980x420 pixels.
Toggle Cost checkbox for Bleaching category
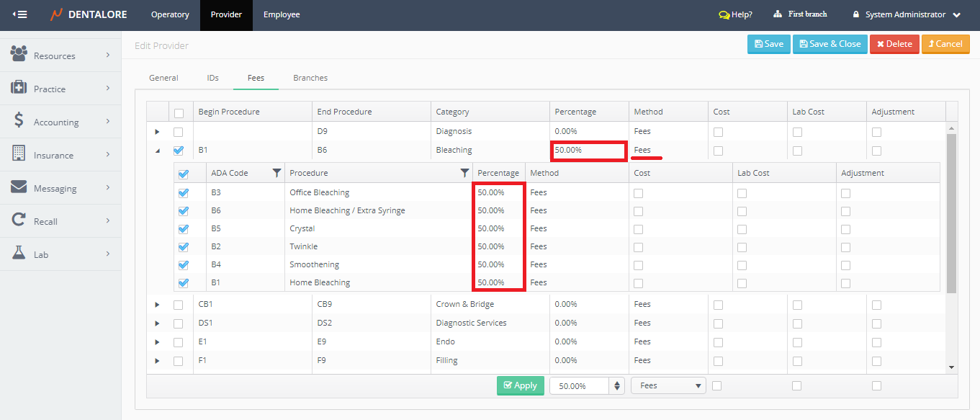(x=718, y=151)
